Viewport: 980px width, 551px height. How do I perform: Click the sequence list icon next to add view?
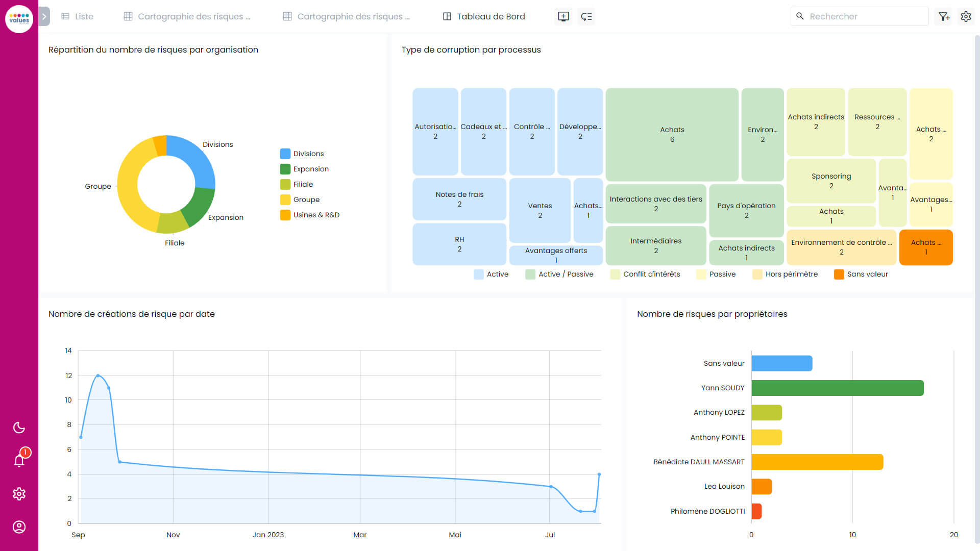coord(586,16)
